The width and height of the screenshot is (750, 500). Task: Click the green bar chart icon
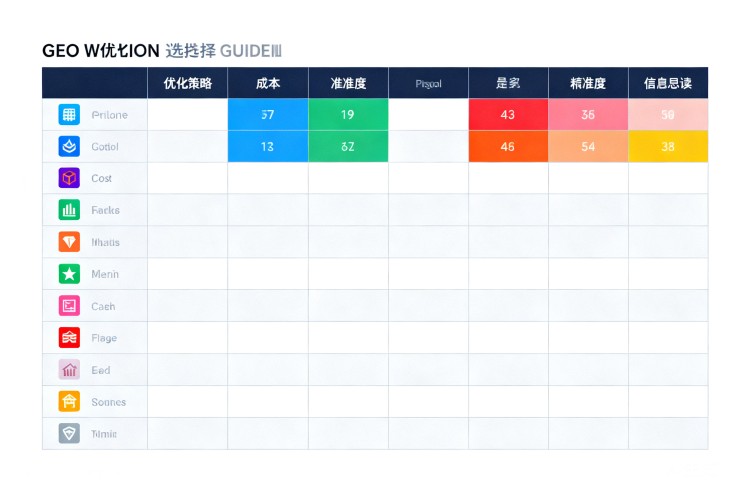pyautogui.click(x=69, y=210)
